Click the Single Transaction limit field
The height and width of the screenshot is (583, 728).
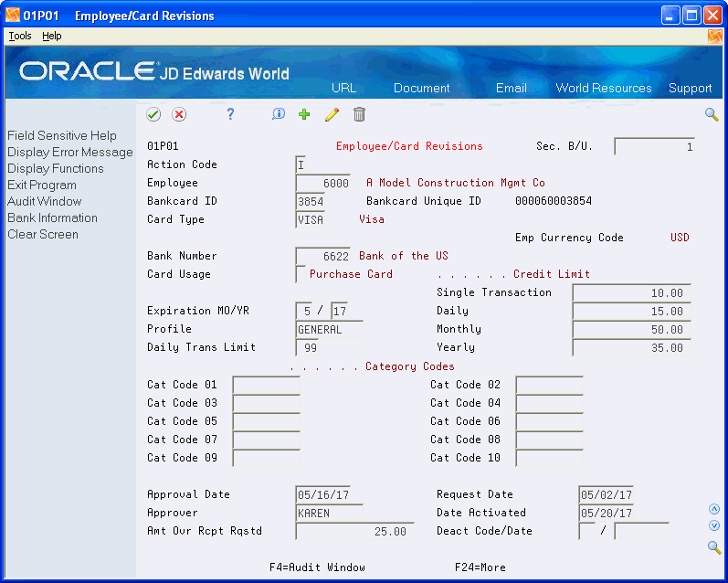pyautogui.click(x=632, y=292)
